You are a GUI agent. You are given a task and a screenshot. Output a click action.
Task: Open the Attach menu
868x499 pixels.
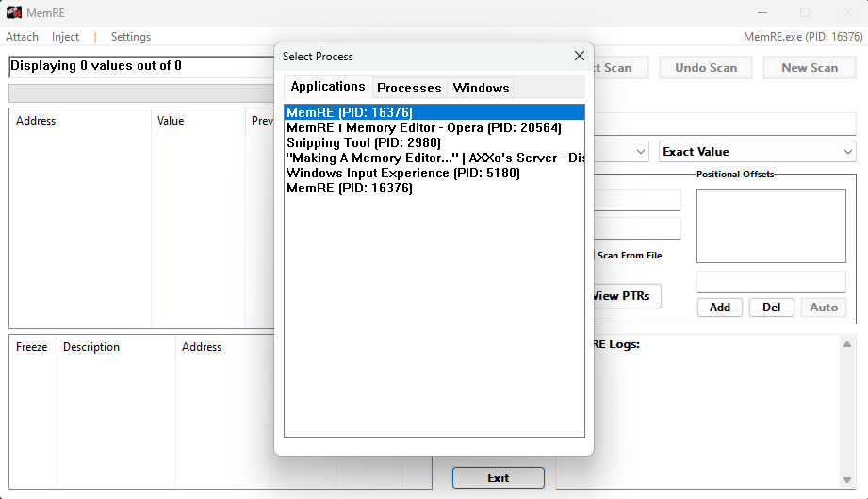[23, 37]
